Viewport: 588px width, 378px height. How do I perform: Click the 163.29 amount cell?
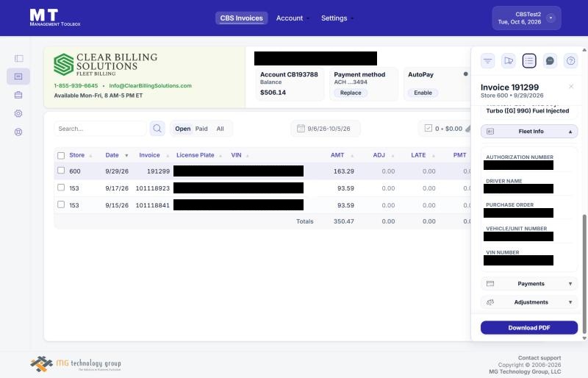pyautogui.click(x=344, y=171)
